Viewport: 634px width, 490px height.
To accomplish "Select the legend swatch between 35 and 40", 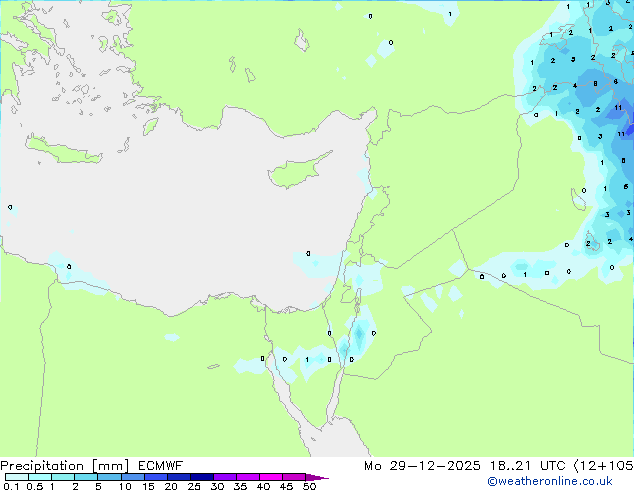I will (248, 477).
